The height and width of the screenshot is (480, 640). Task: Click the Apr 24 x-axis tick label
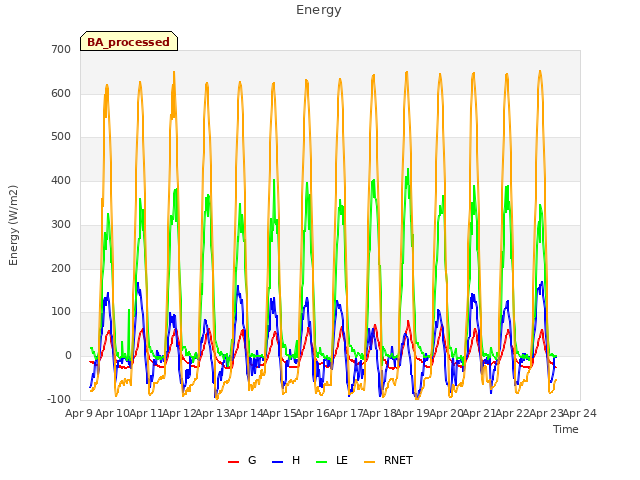tap(579, 413)
